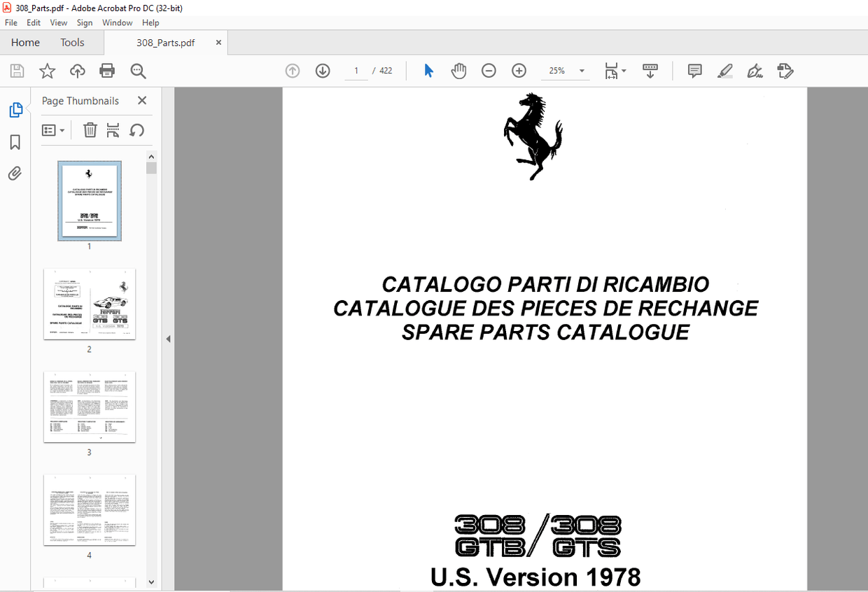Delete selected page thumbnail
Screen dimensions: 868x592
click(90, 130)
